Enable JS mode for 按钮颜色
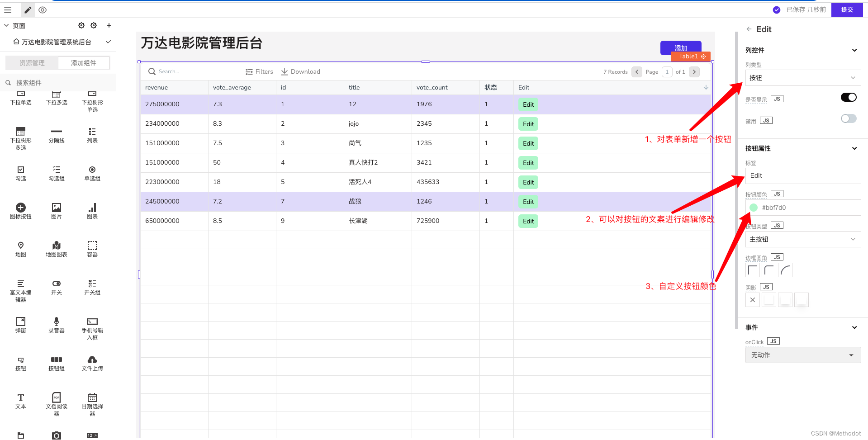868x440 pixels. coord(777,194)
